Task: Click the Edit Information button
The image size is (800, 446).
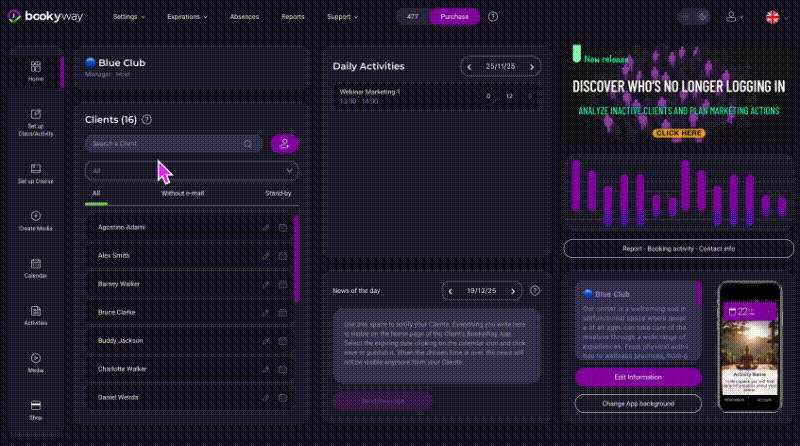Action: pyautogui.click(x=638, y=377)
